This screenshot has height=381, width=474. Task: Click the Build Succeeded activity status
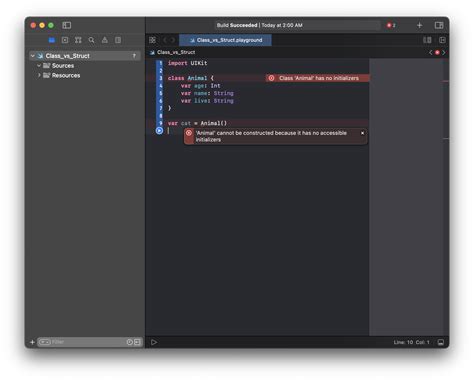(x=260, y=25)
